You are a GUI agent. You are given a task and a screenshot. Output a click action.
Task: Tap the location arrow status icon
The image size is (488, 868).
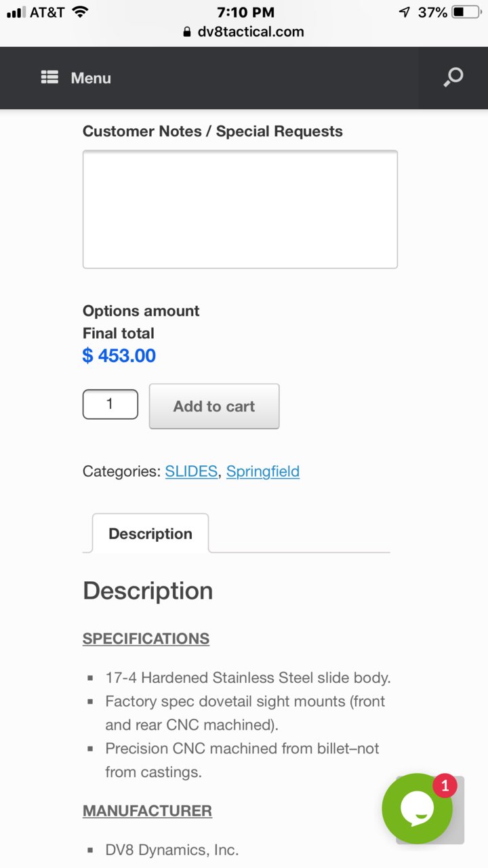tap(405, 12)
